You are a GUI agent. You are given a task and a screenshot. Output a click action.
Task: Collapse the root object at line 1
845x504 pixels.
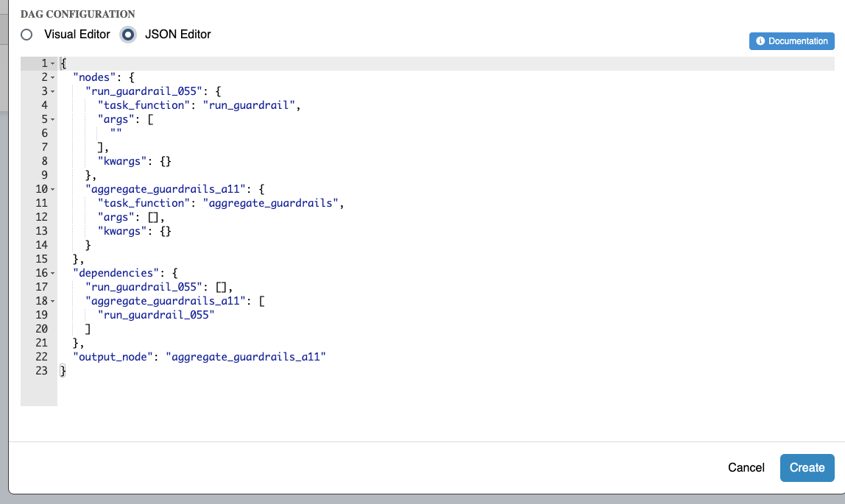[53, 63]
